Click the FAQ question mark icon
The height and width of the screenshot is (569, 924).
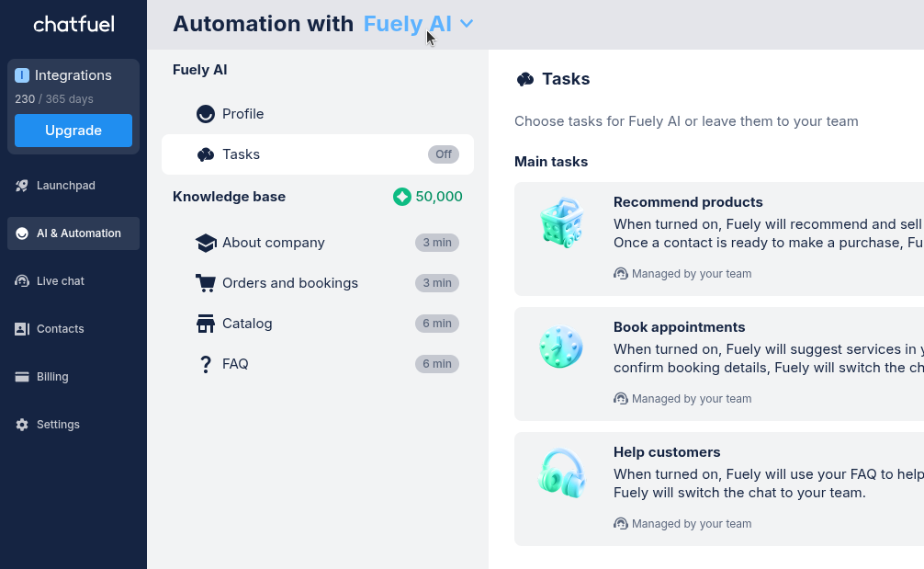206,364
